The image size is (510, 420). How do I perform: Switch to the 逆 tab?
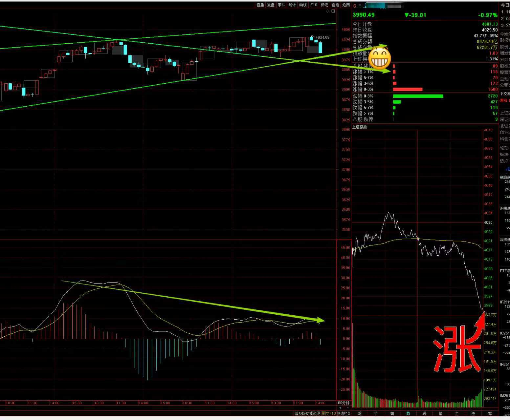point(473,413)
